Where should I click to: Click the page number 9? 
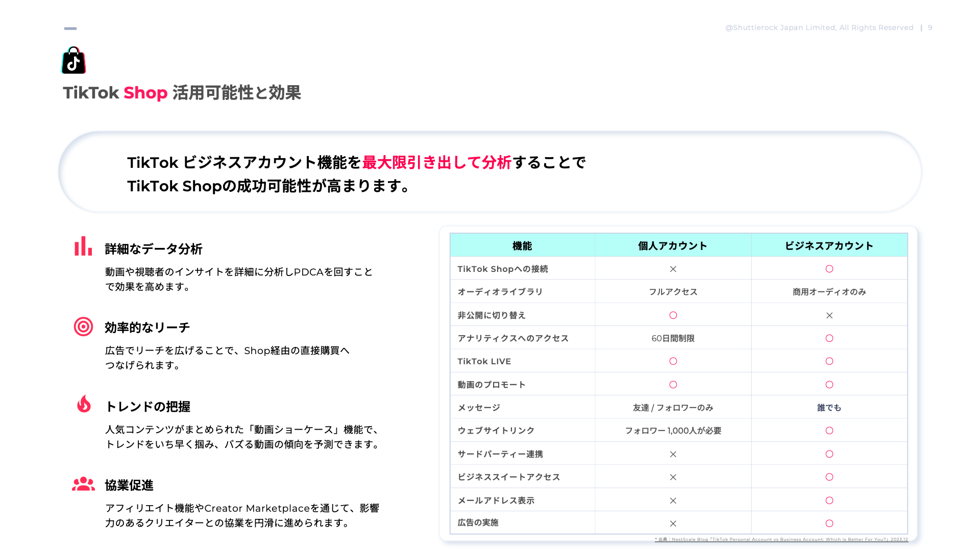point(930,28)
